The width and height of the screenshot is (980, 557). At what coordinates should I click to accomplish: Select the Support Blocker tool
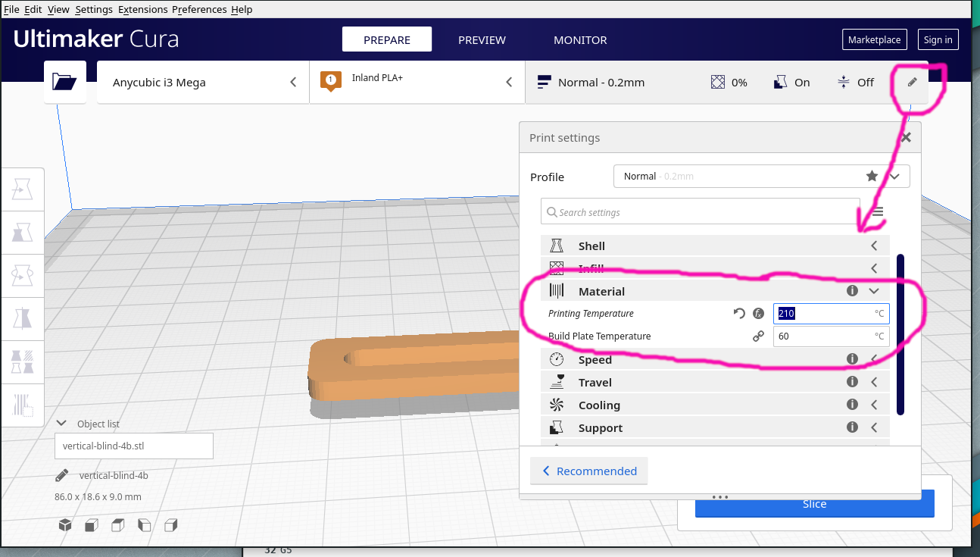tap(23, 405)
